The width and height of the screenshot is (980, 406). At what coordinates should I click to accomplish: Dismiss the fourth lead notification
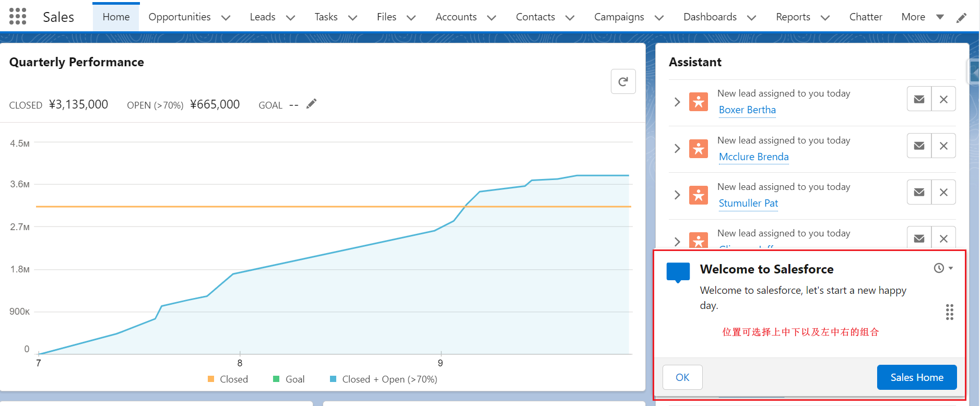click(943, 238)
